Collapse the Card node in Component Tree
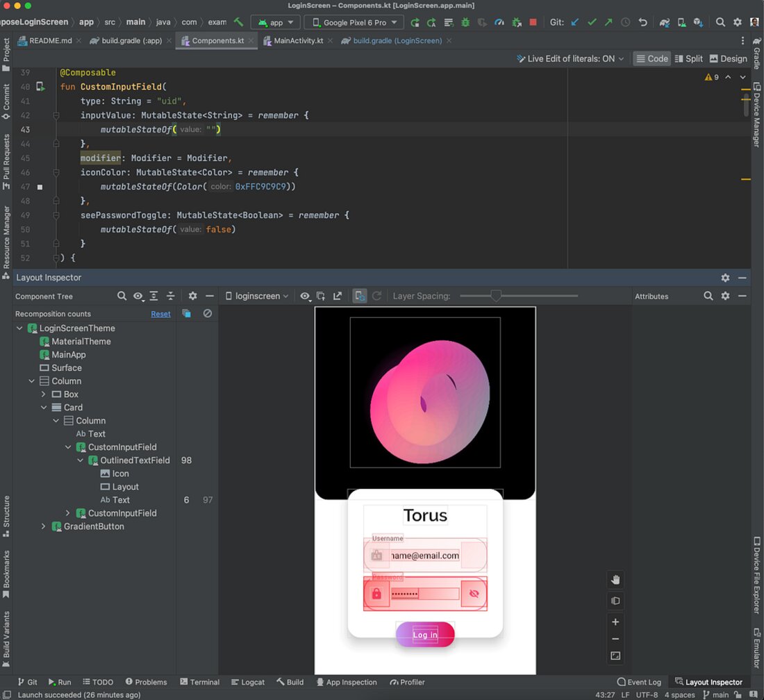The height and width of the screenshot is (700, 764). pyautogui.click(x=44, y=408)
